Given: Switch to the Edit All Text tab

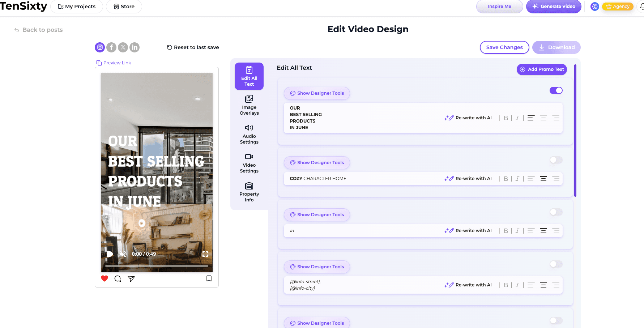Looking at the screenshot, I should pyautogui.click(x=249, y=76).
